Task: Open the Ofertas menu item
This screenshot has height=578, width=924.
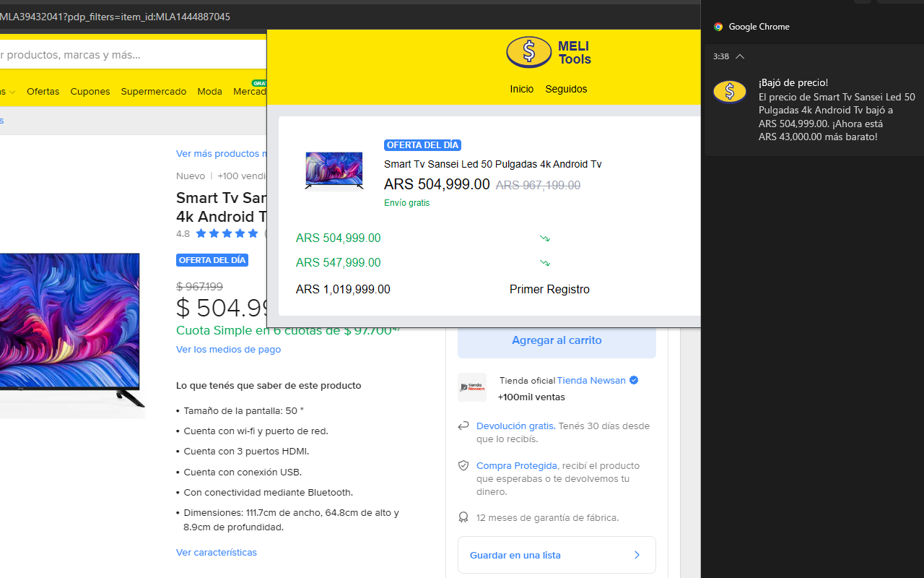Action: [x=43, y=92]
